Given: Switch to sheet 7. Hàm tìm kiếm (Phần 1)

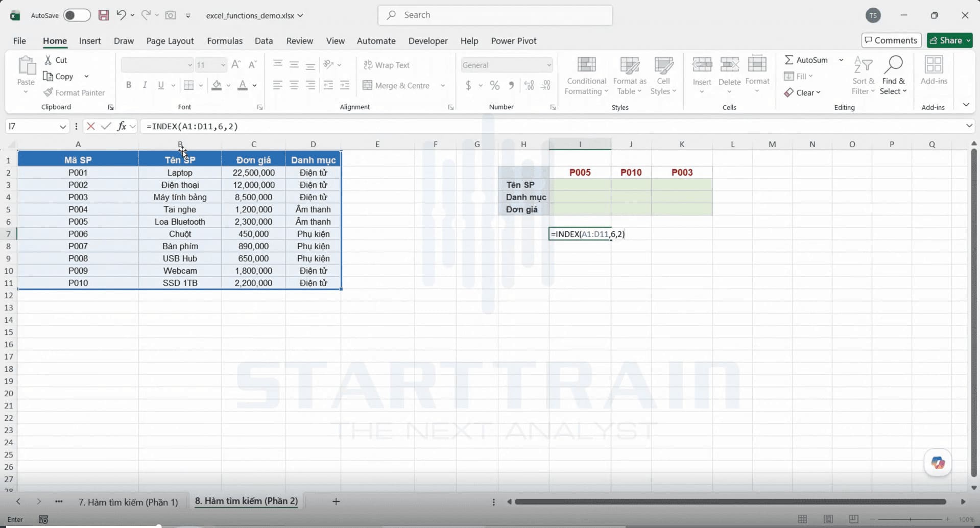Looking at the screenshot, I should point(128,502).
